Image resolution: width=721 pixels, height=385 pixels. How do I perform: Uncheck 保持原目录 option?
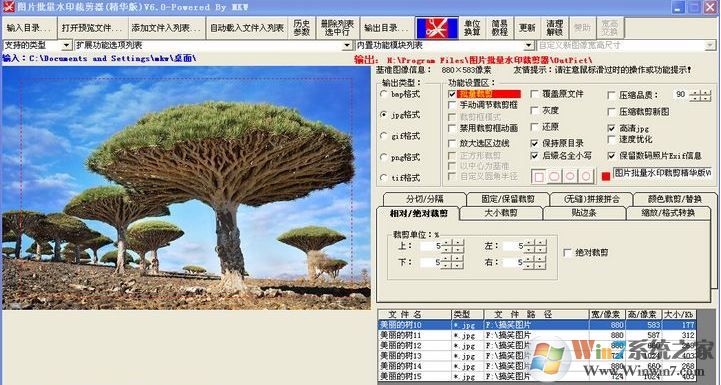(x=535, y=143)
